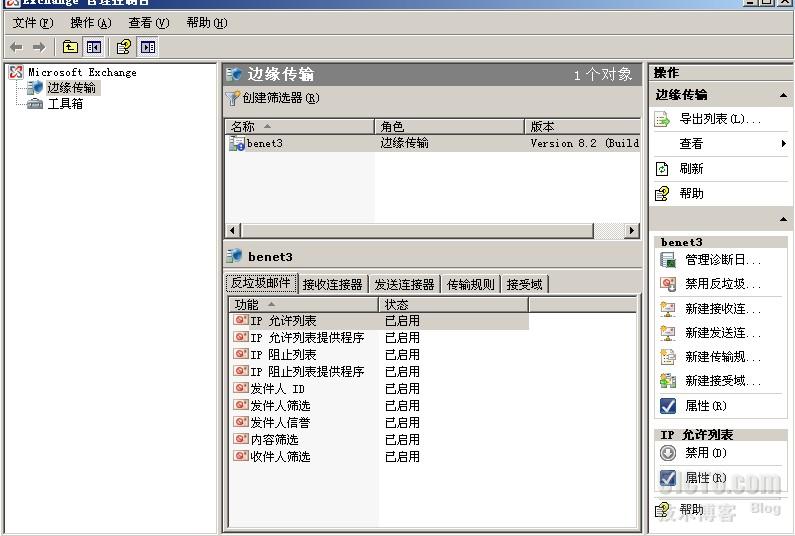Click 帮助 in the 边缘传输 actions
This screenshot has width=795, height=536.
(x=691, y=194)
